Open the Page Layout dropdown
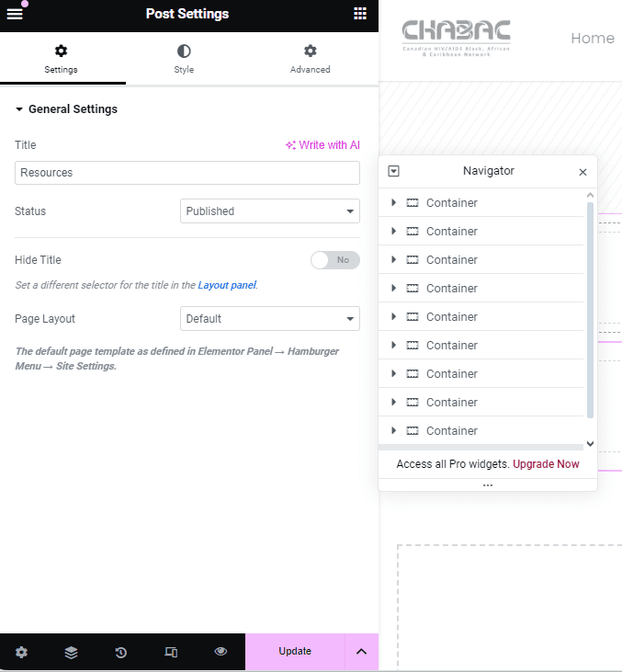Viewport: 622px width, 672px height. click(269, 319)
